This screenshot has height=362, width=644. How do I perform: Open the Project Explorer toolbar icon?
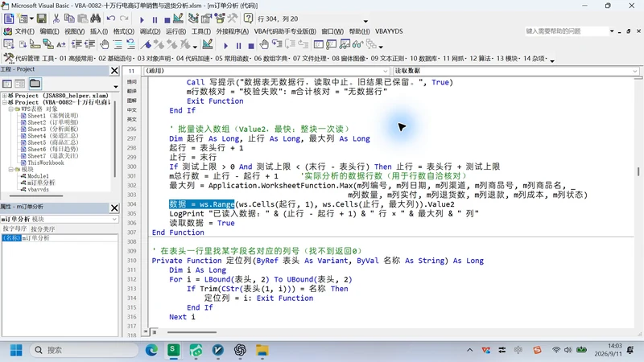[193, 19]
